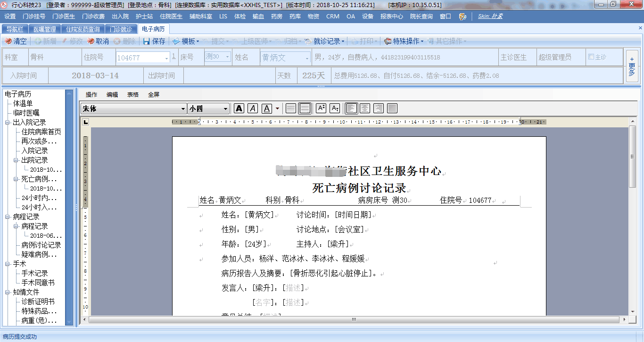Switch to the 医嘱管理 tab
The width and height of the screenshot is (644, 342).
(x=44, y=29)
